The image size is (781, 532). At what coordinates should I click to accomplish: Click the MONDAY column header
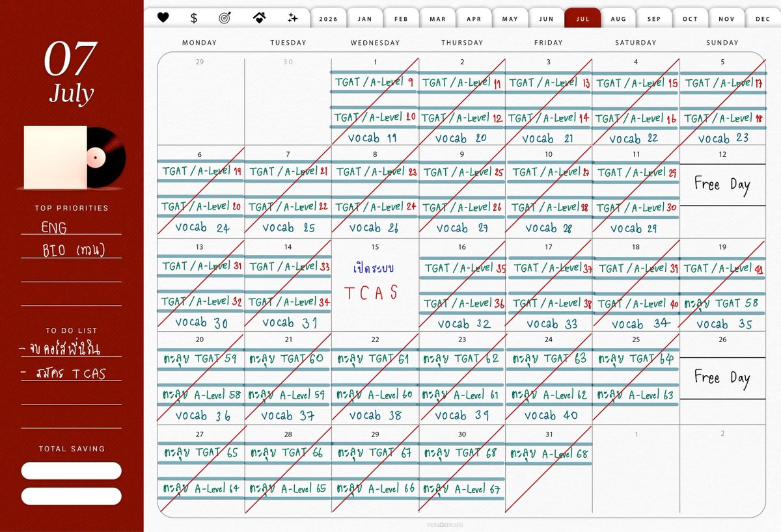click(200, 43)
